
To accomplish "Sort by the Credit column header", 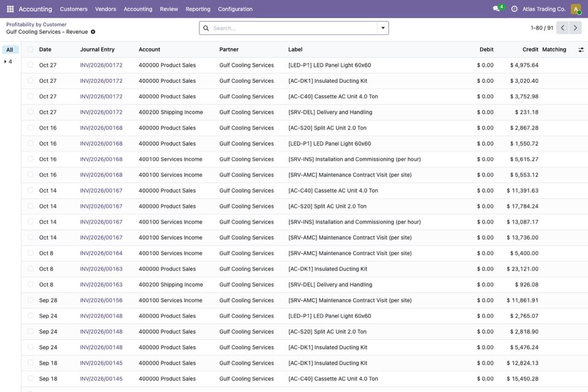I will 530,50.
